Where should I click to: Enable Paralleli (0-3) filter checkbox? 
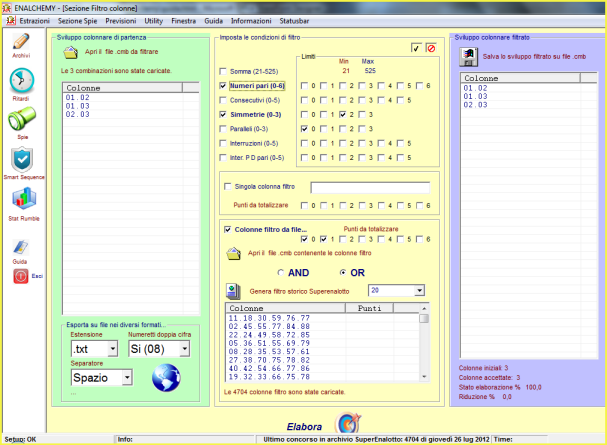223,129
